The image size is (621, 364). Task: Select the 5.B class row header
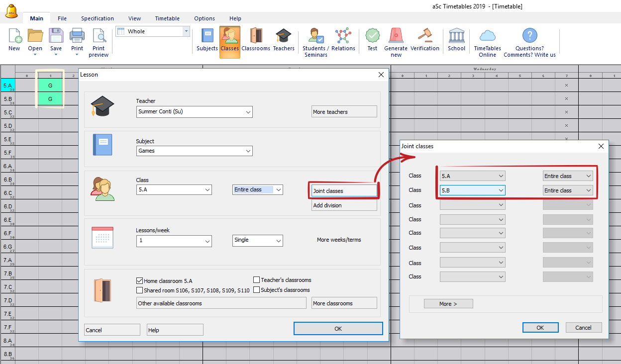click(x=7, y=99)
